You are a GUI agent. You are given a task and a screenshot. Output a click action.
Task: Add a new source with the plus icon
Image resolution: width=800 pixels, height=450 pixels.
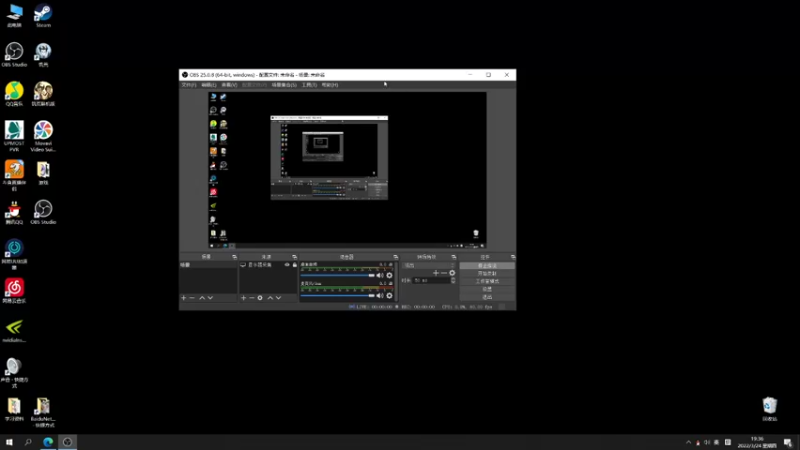coord(243,298)
